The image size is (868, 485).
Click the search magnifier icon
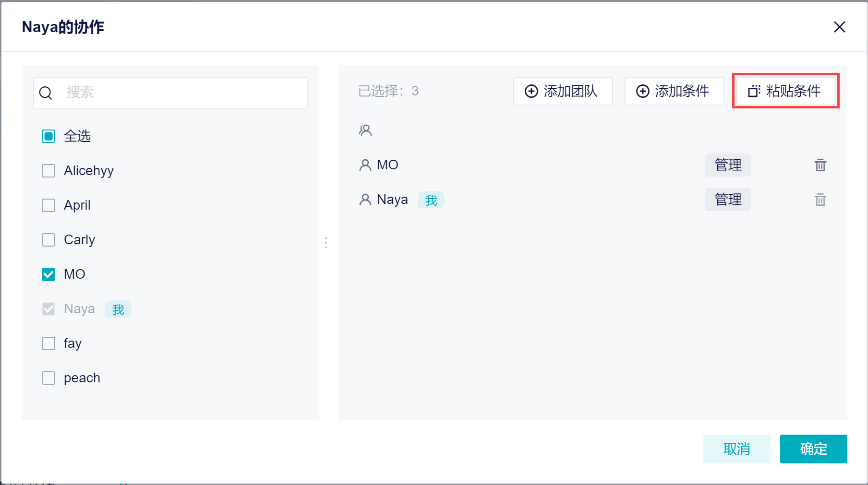(46, 93)
